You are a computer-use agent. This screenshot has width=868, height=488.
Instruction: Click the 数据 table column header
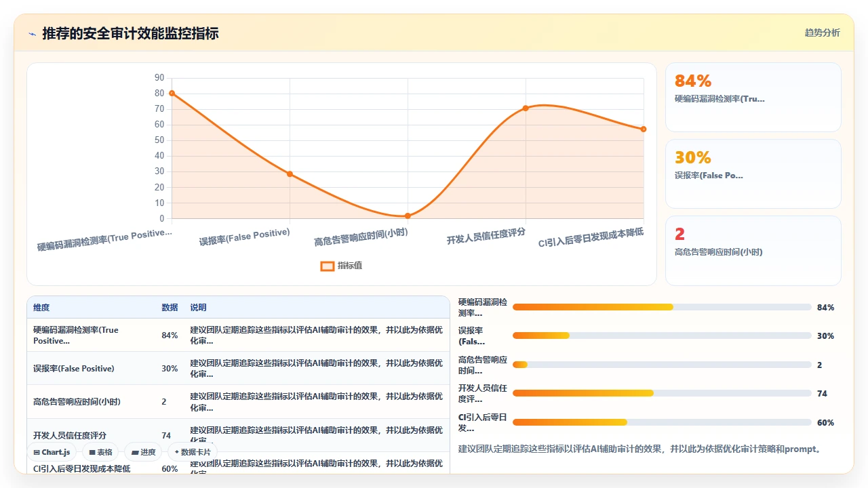[170, 308]
